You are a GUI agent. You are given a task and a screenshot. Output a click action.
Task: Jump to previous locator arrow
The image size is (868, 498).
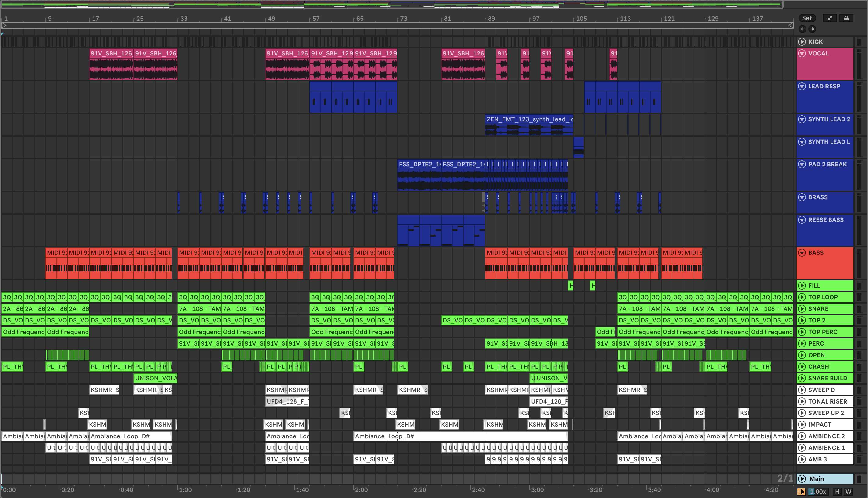pos(803,29)
